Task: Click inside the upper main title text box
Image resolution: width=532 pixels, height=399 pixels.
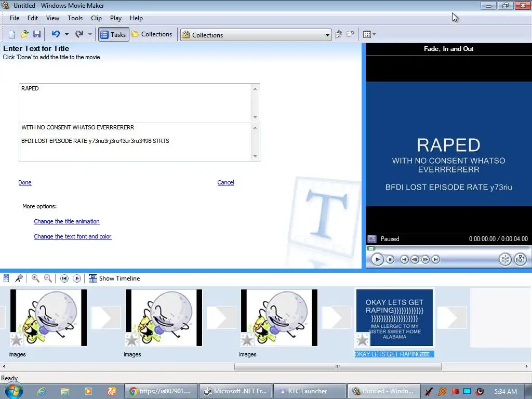Action: pyautogui.click(x=135, y=103)
